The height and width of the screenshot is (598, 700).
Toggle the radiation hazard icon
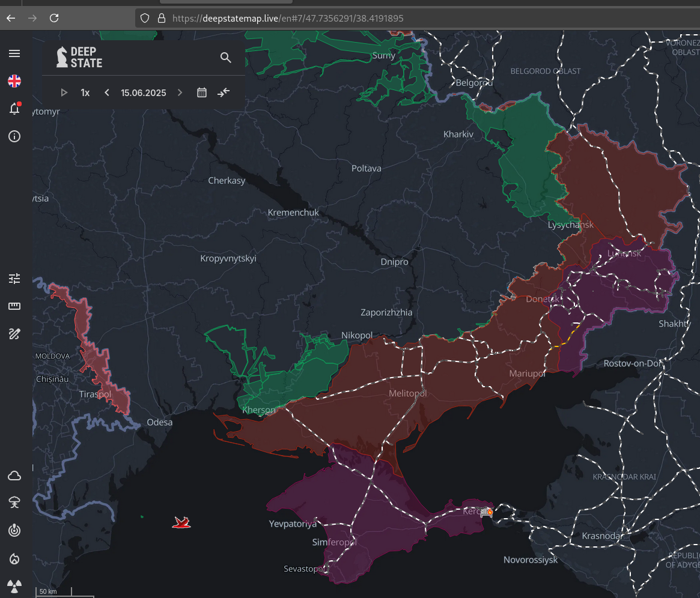(14, 586)
